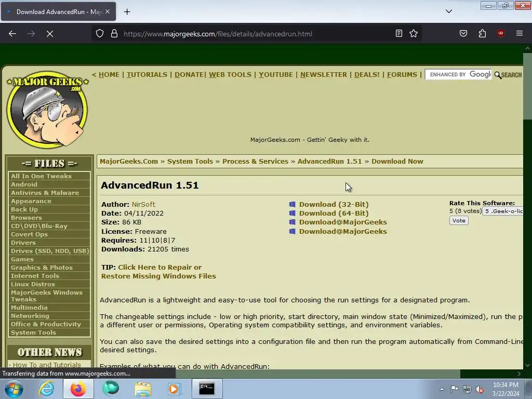Open the Save to Pocket icon

point(463,33)
